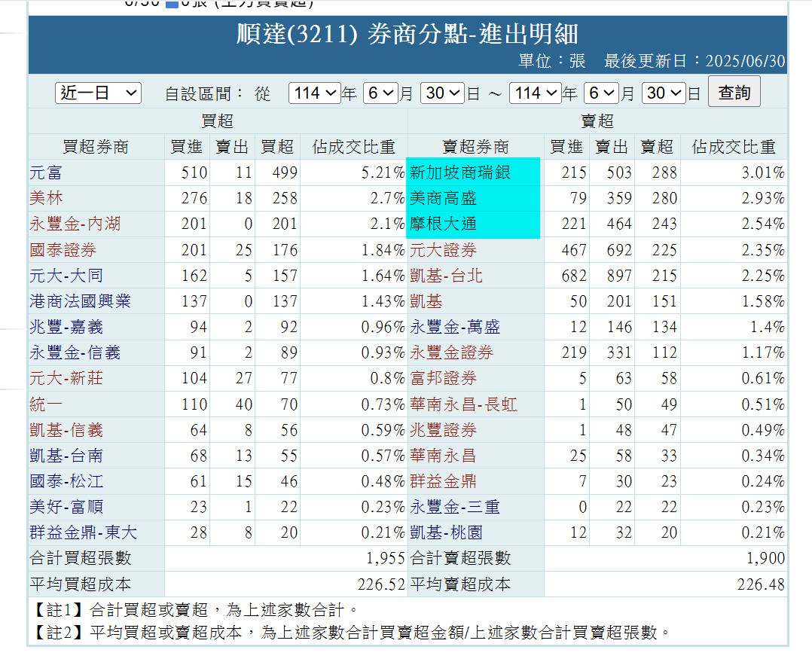
Task: Open the 永豐金證券 broker link
Action: (451, 352)
